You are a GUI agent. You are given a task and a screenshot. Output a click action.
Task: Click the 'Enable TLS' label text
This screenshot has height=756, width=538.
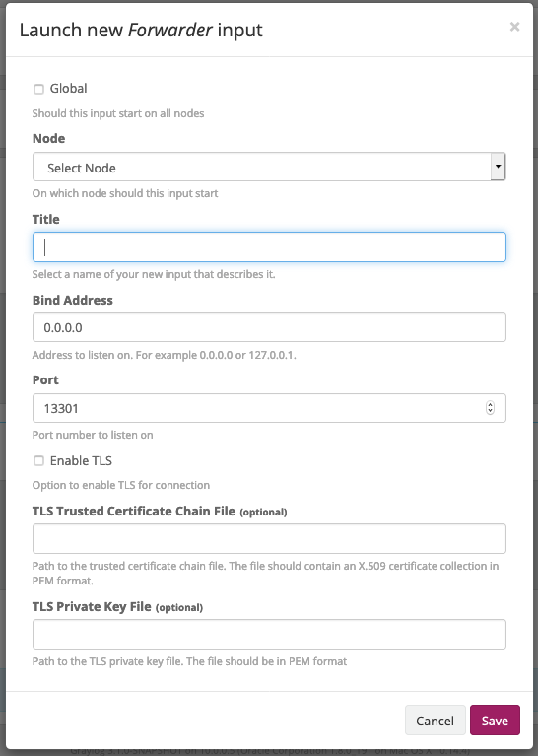pyautogui.click(x=81, y=461)
